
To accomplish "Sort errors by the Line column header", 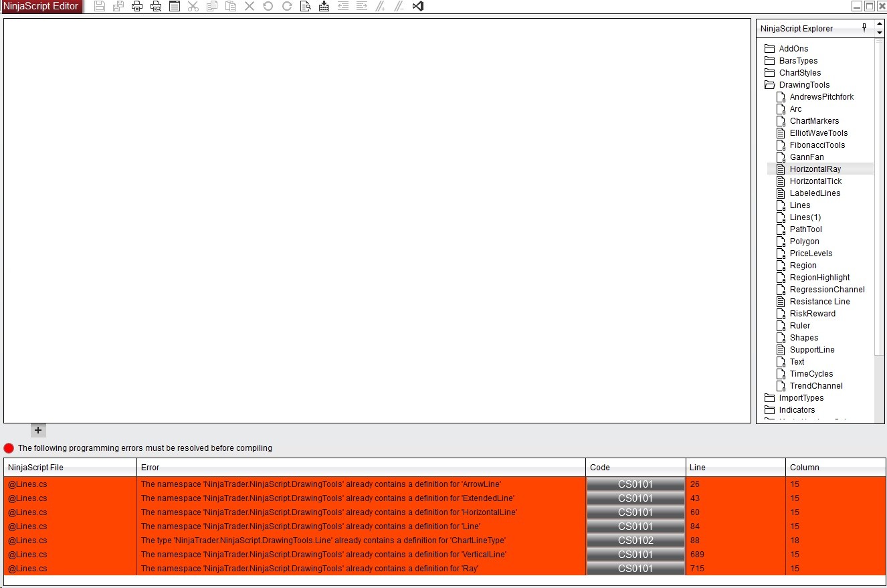I will click(x=736, y=468).
